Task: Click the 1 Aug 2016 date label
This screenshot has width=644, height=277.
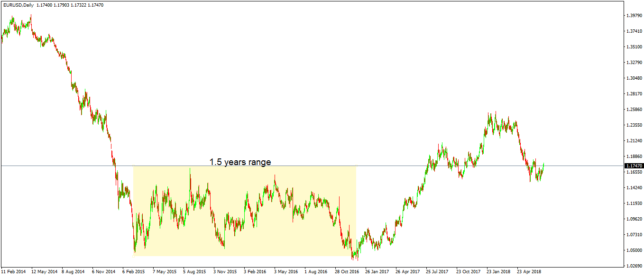Action: point(316,272)
